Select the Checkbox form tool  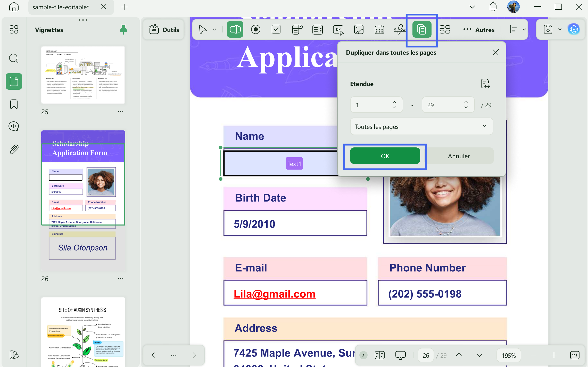click(276, 29)
